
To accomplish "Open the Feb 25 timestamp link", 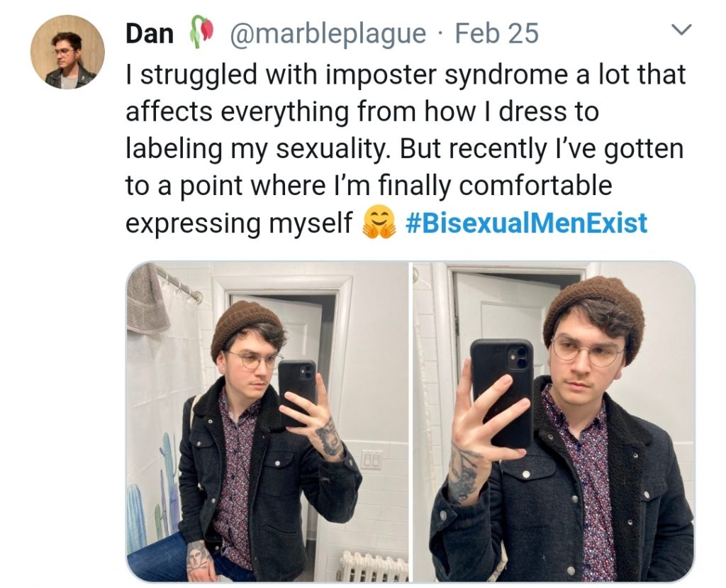I will pyautogui.click(x=496, y=33).
